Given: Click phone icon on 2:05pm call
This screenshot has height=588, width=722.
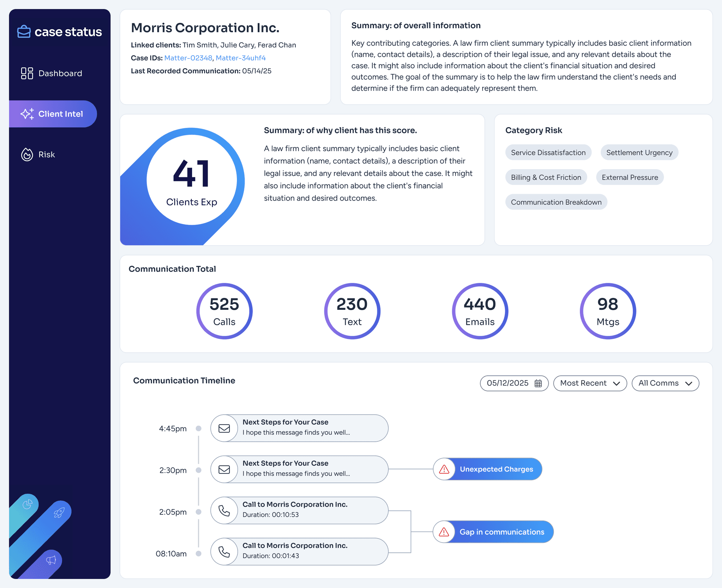Looking at the screenshot, I should (x=224, y=511).
